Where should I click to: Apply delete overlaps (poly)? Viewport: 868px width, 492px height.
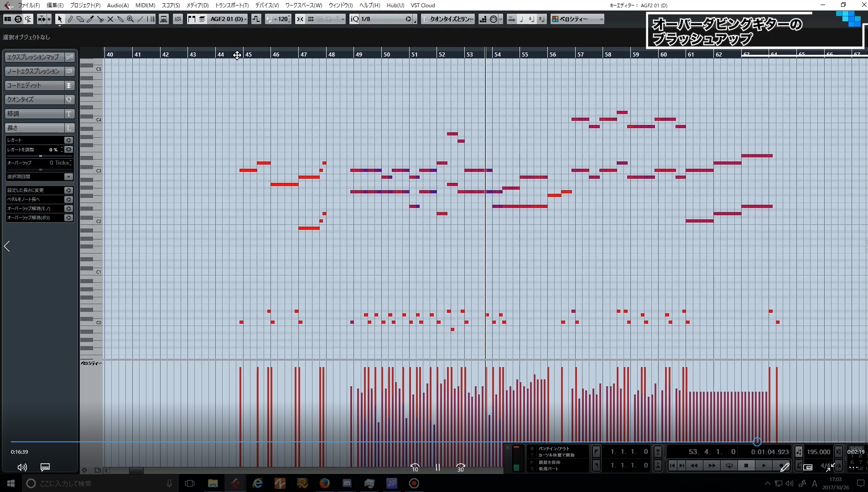pos(68,218)
